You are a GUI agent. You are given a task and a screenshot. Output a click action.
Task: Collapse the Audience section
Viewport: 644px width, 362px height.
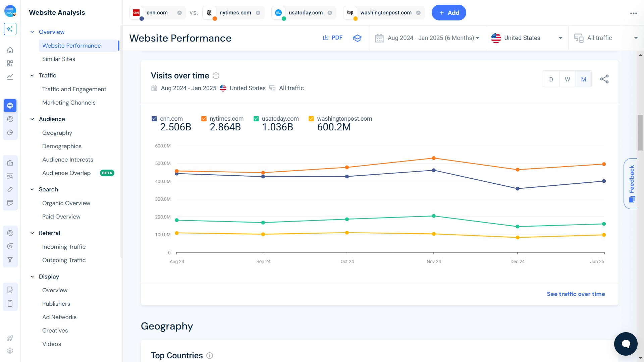[x=32, y=119]
